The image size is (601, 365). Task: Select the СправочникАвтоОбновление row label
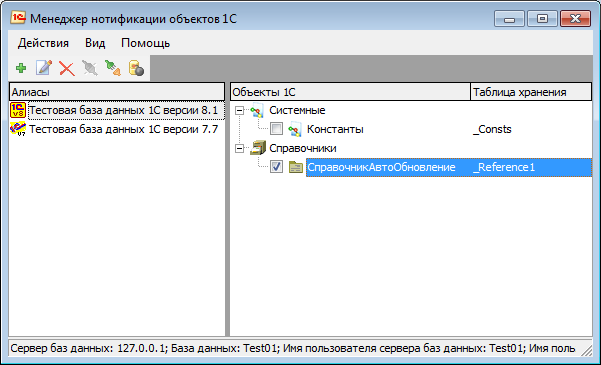coord(381,167)
